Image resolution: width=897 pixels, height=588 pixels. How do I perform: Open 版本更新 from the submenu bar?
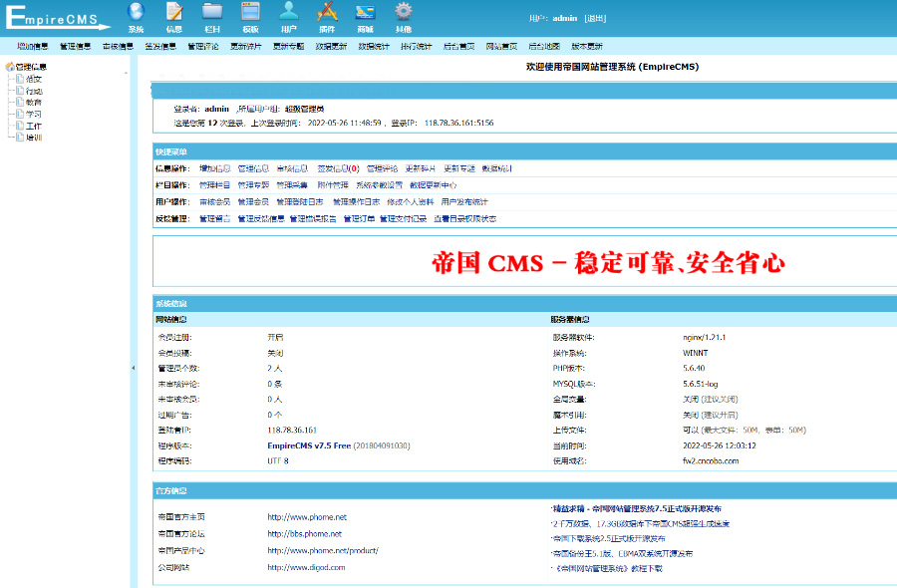coord(587,46)
